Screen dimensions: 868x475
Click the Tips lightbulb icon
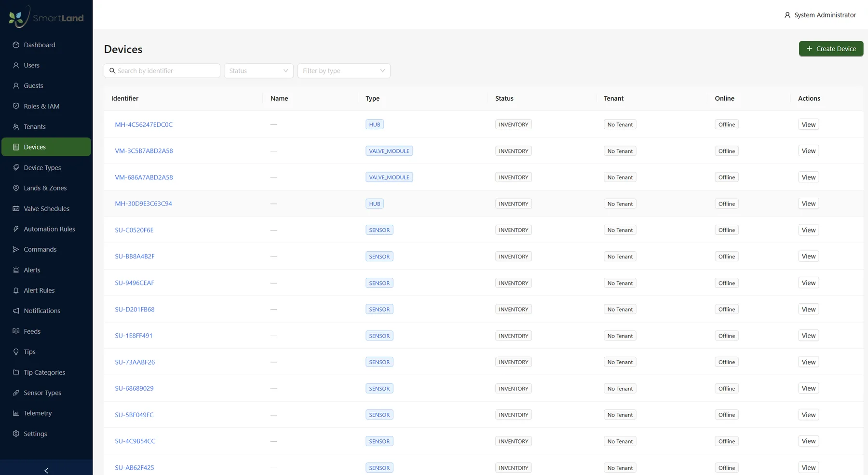coord(16,352)
